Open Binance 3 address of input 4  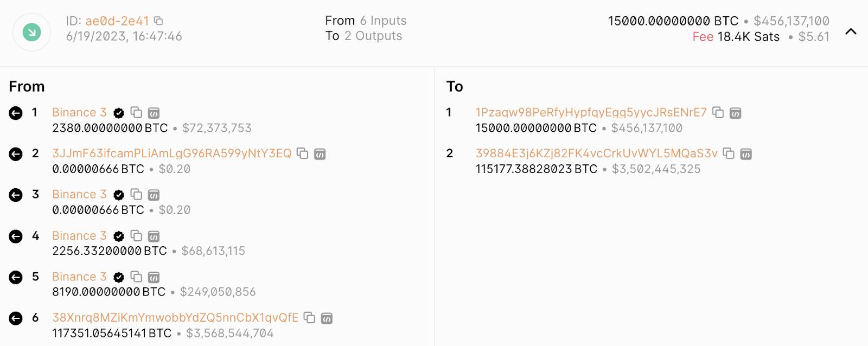tap(79, 235)
